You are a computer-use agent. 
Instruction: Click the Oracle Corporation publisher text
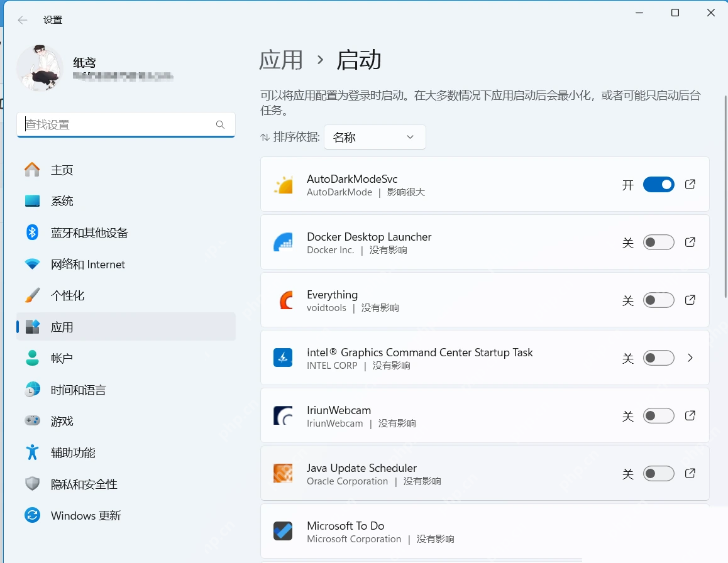click(347, 481)
